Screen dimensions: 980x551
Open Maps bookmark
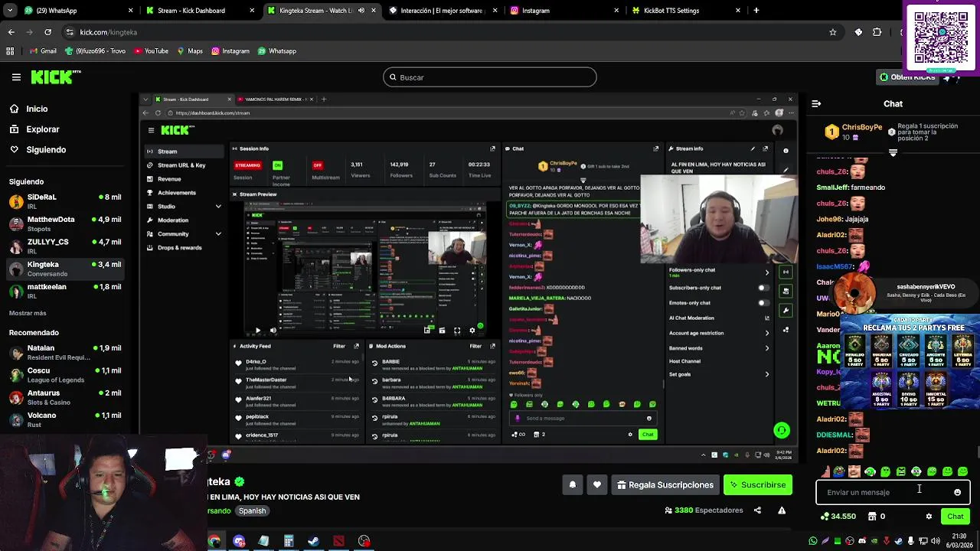[x=190, y=51]
